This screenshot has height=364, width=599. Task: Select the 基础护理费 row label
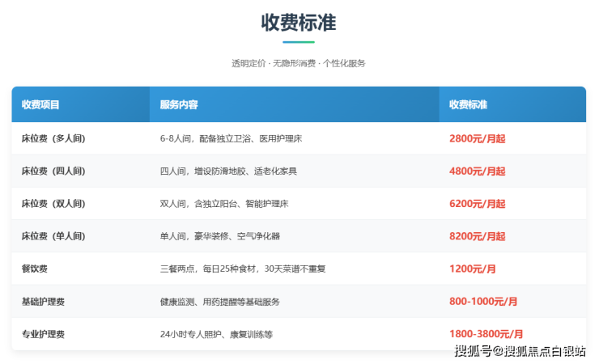tap(44, 301)
